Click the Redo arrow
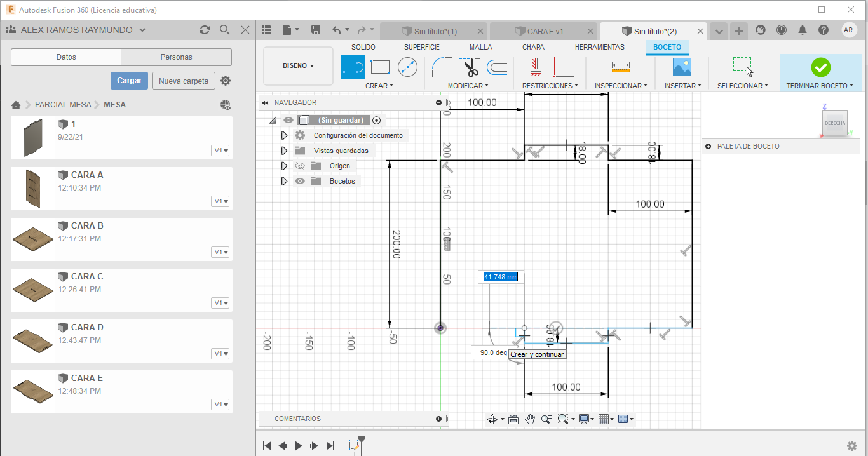Screen dimensions: 868x456 [361, 30]
